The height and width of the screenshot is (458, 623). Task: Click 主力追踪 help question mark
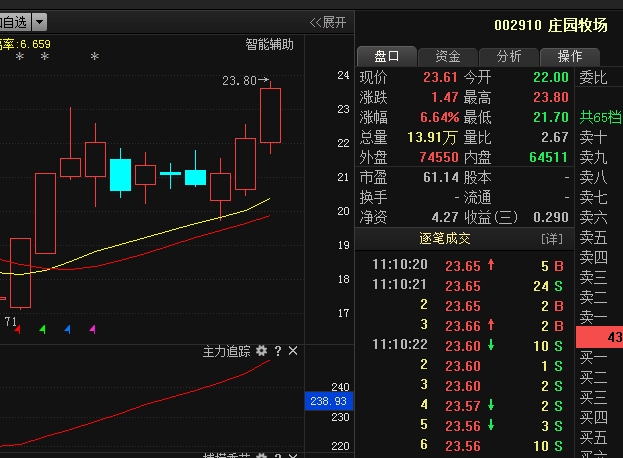tap(278, 351)
